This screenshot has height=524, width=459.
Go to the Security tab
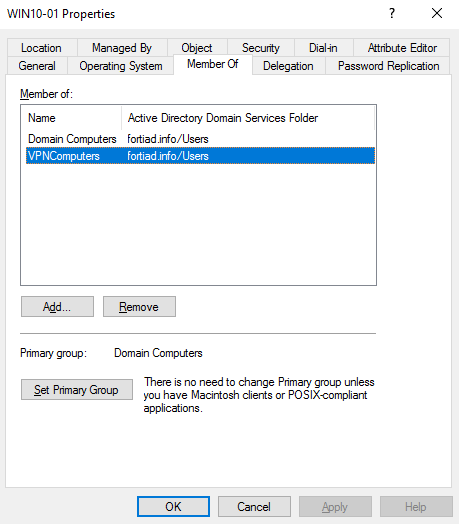[x=261, y=48]
